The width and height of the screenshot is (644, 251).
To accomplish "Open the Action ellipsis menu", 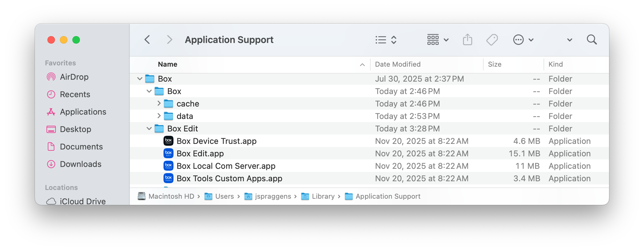I will (523, 40).
